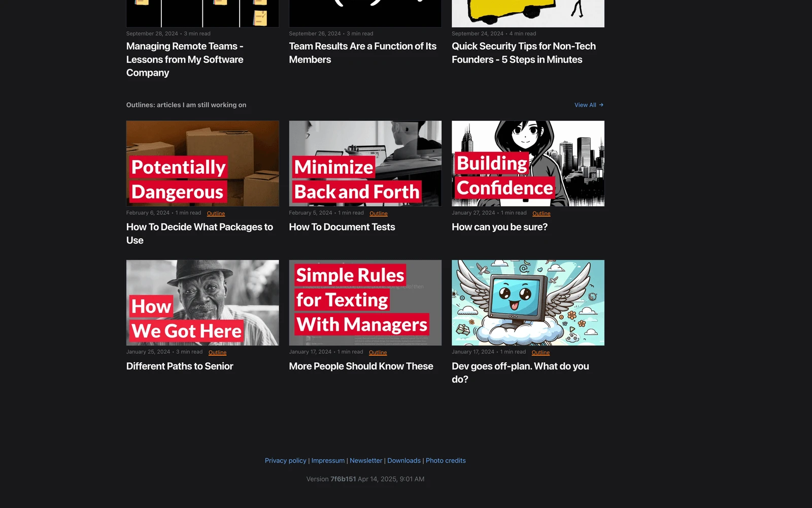Open the Photo credits footer link
This screenshot has height=508, width=812.
(x=446, y=461)
